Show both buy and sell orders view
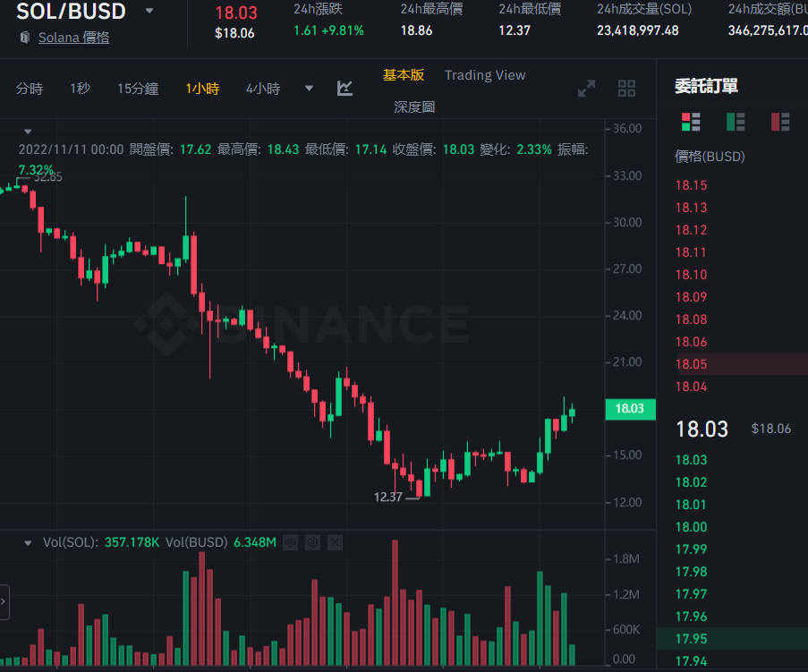 [691, 122]
